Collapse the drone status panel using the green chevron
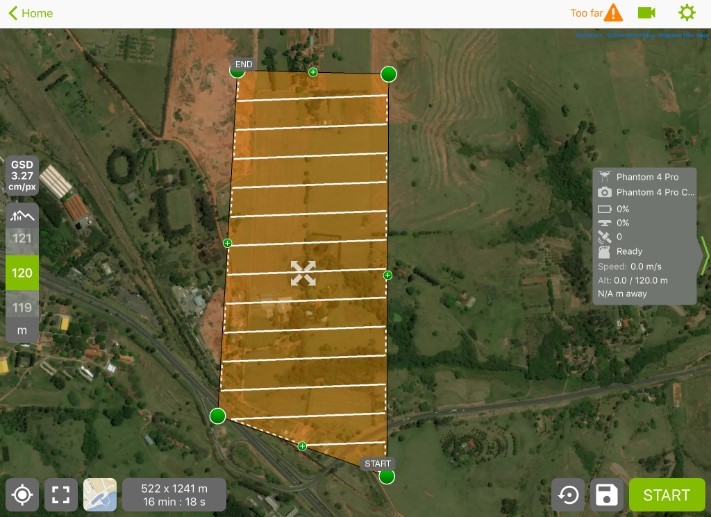The width and height of the screenshot is (711, 517). click(704, 255)
